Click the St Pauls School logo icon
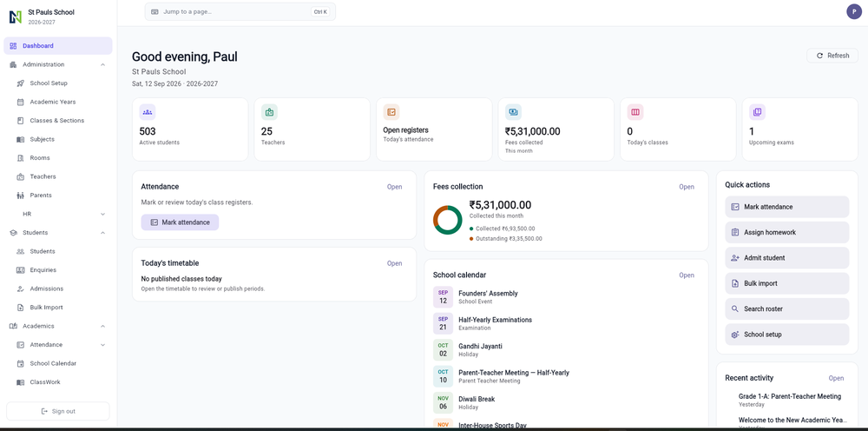The width and height of the screenshot is (868, 431). click(x=16, y=17)
